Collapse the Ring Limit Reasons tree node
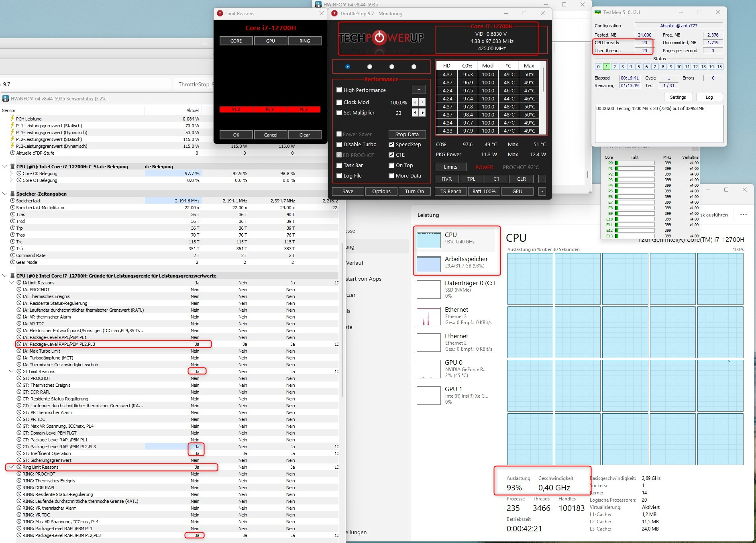The height and width of the screenshot is (543, 756). point(11,467)
